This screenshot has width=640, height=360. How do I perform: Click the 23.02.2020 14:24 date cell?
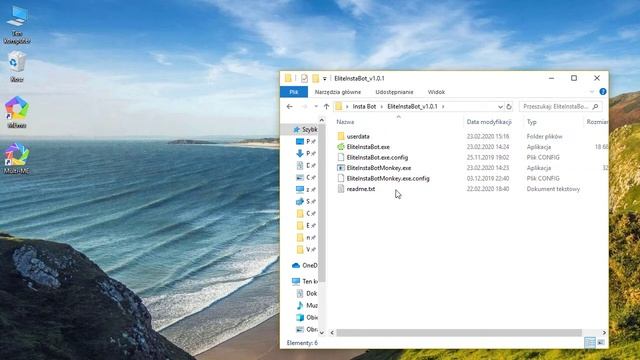click(x=488, y=147)
